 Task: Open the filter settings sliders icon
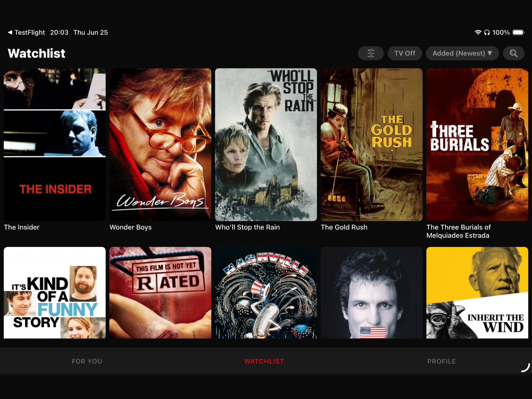coord(371,53)
